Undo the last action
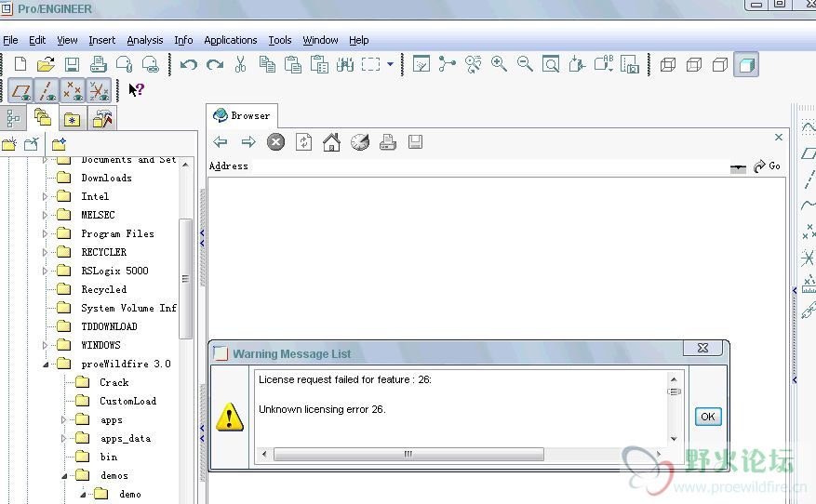 click(x=188, y=64)
